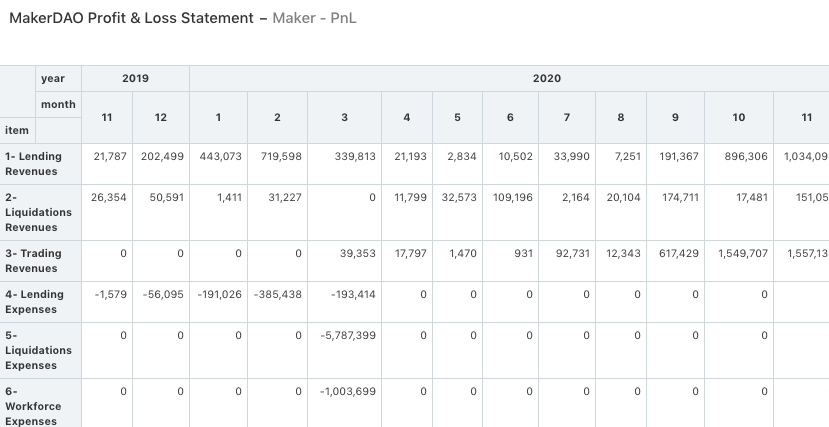Select month 10 column header
Viewport: 829px width, 427px height.
739,117
